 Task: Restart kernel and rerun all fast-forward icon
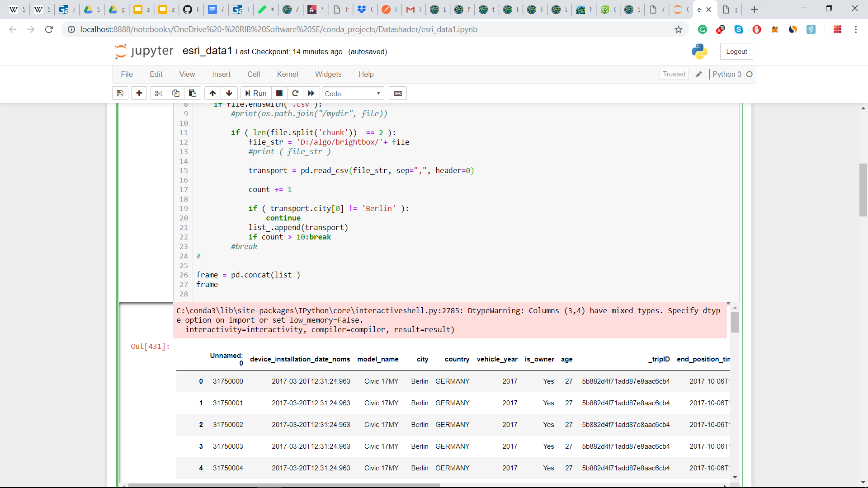(x=311, y=93)
